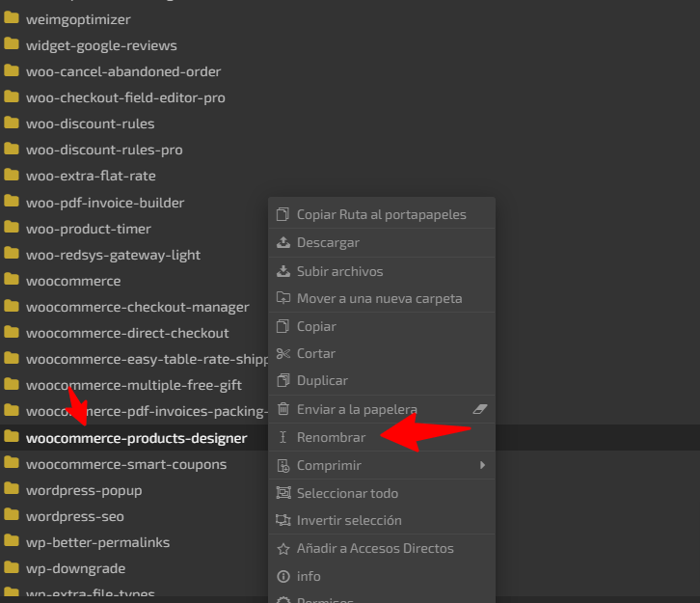Click the Comprimir archive icon
700x603 pixels.
click(x=283, y=465)
